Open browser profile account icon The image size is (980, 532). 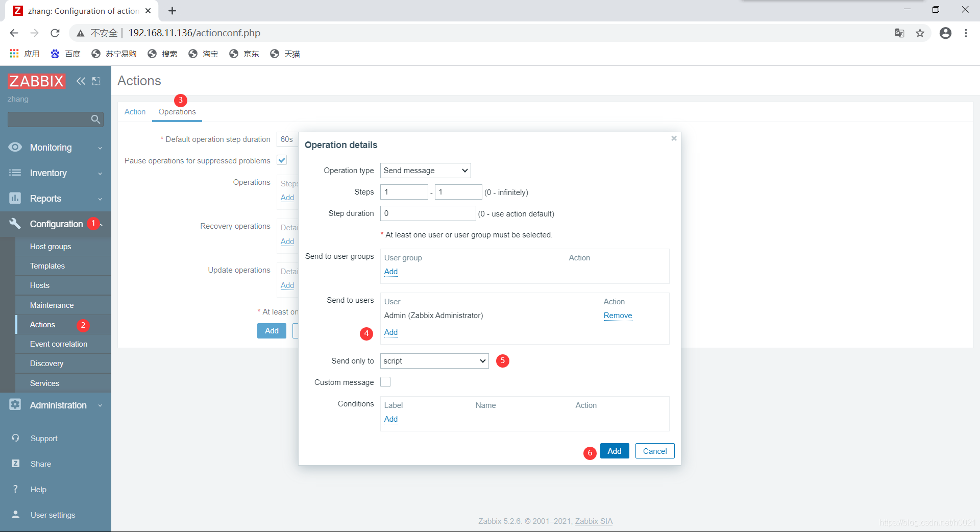[945, 33]
